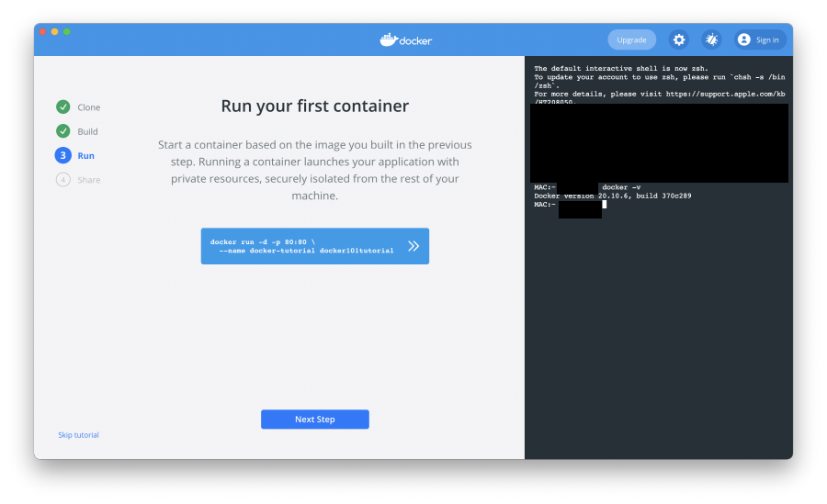
Task: Click the user avatar in Sign in
Action: (x=743, y=39)
